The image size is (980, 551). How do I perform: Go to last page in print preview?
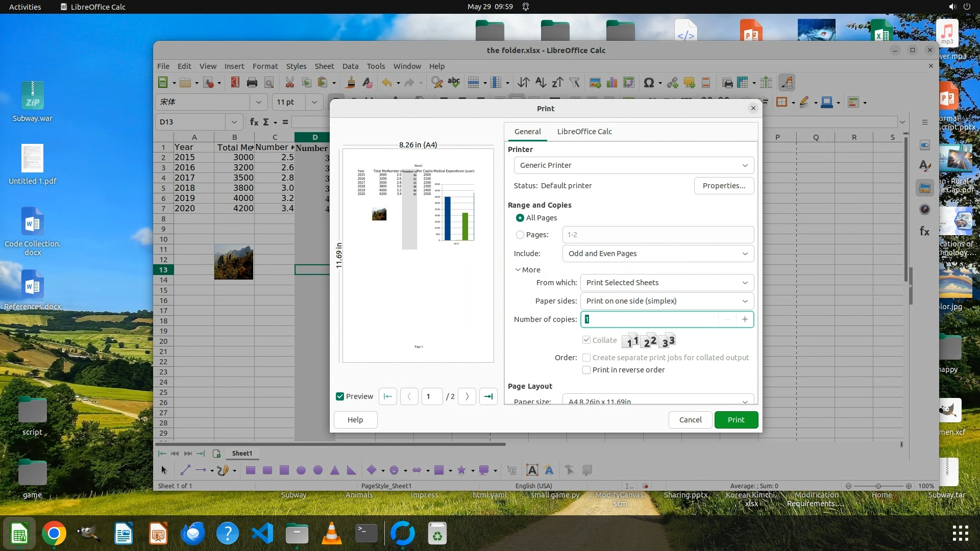click(488, 396)
